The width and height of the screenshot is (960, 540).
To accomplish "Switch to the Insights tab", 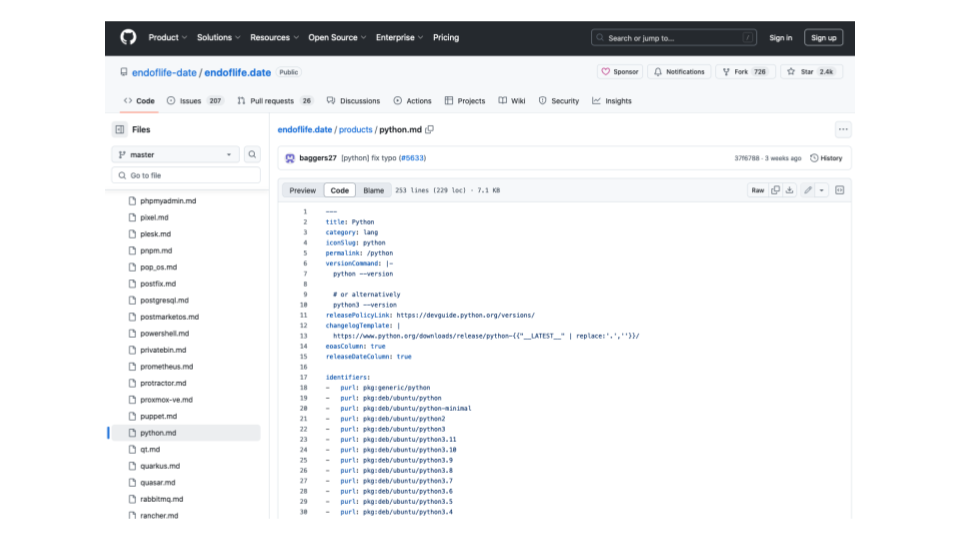I will coord(612,101).
